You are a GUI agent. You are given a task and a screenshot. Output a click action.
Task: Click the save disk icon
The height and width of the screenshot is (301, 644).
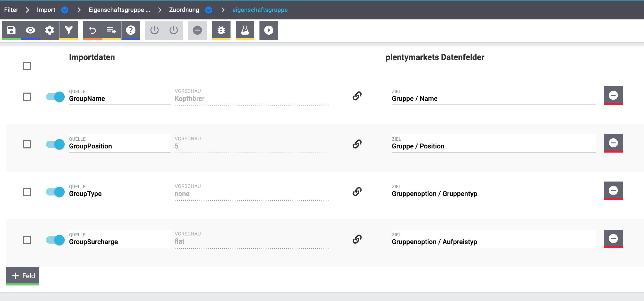coord(11,30)
